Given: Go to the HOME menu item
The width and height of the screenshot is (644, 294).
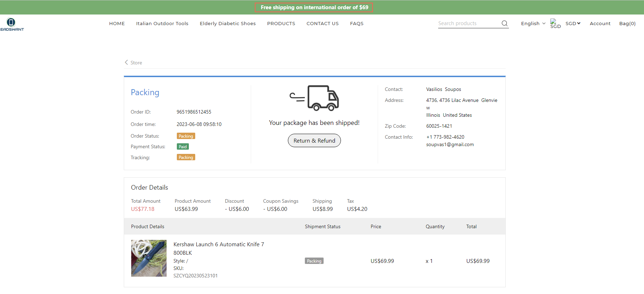Looking at the screenshot, I should (x=117, y=23).
